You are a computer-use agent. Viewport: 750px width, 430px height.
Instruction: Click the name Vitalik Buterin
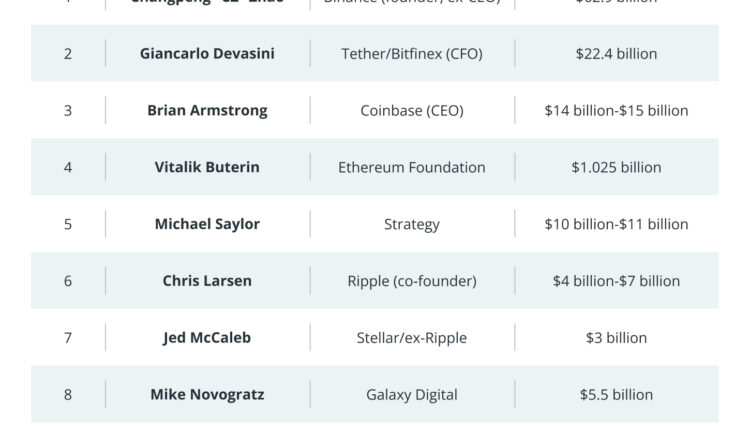[x=207, y=168]
